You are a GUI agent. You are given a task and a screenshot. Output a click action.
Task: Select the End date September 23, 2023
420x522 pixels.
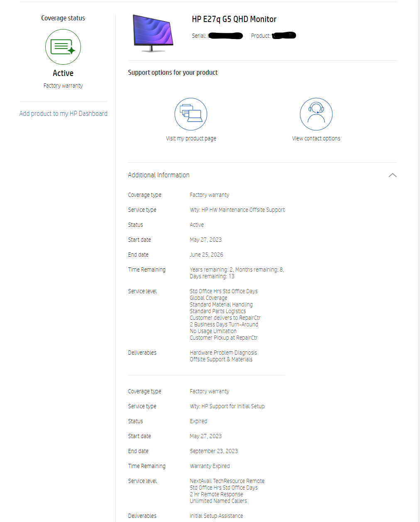214,451
